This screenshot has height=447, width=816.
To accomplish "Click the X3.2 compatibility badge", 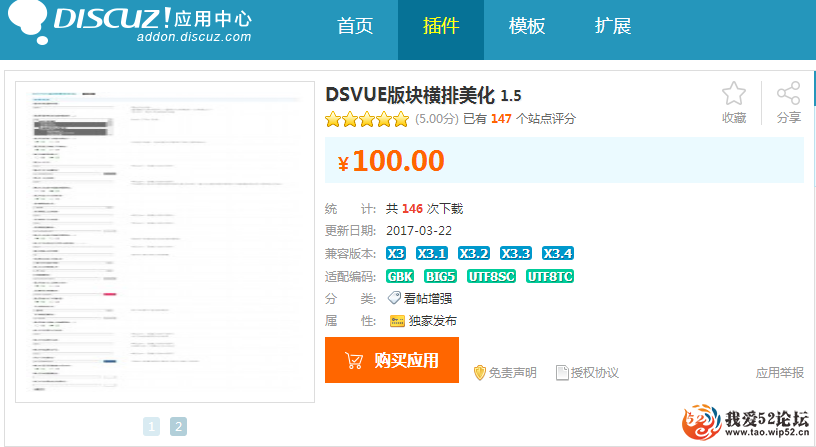I will point(474,253).
